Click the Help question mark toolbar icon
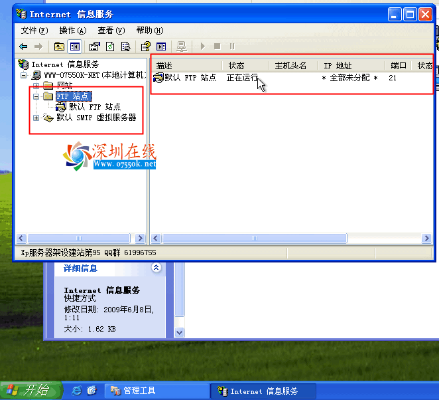The height and width of the screenshot is (400, 439). (146, 47)
